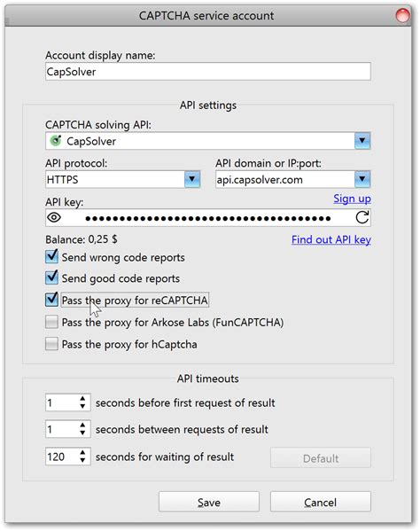The width and height of the screenshot is (420, 531).
Task: Reveal the API key with the eye icon
Action: click(x=54, y=217)
